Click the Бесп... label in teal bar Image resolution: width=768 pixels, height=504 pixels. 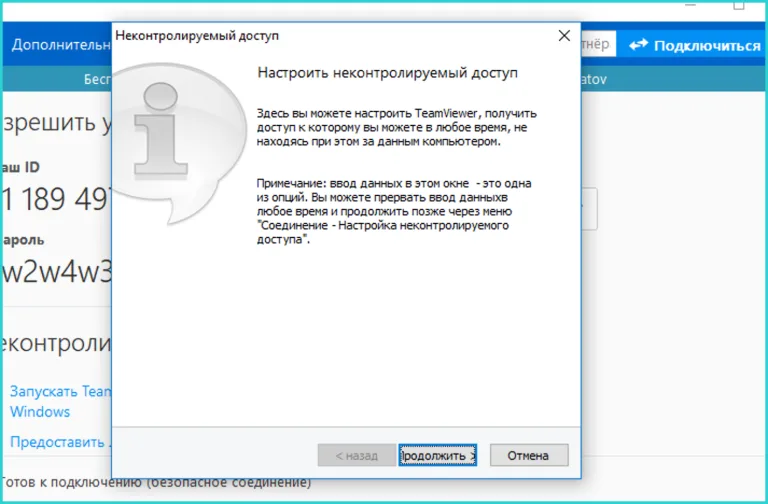(97, 79)
